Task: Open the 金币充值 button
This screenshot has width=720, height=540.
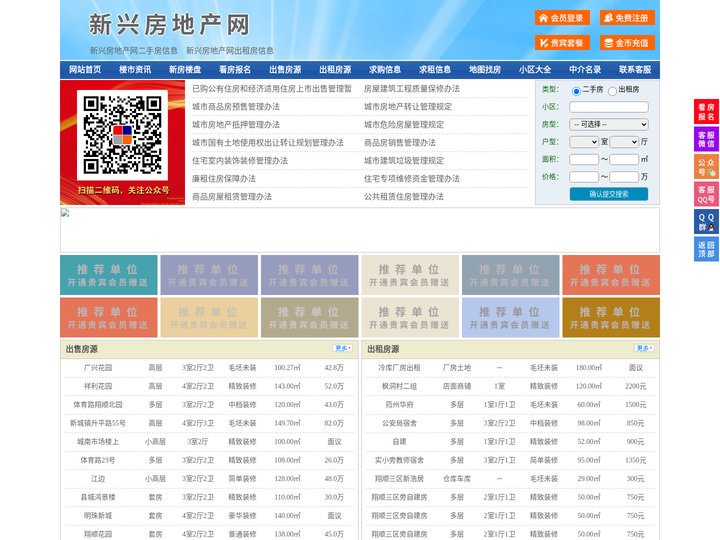Action: point(627,43)
